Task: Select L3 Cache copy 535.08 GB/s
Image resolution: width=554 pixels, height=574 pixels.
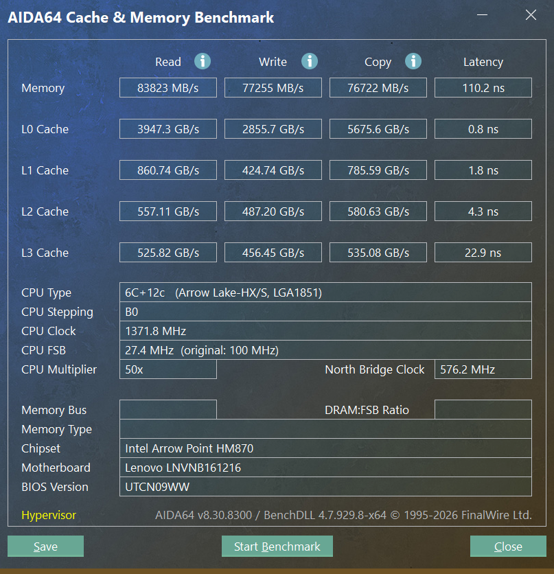Action: (x=378, y=252)
